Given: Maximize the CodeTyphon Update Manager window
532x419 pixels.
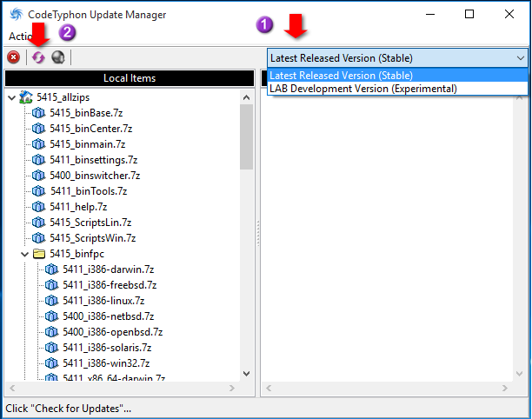Looking at the screenshot, I should pos(469,14).
